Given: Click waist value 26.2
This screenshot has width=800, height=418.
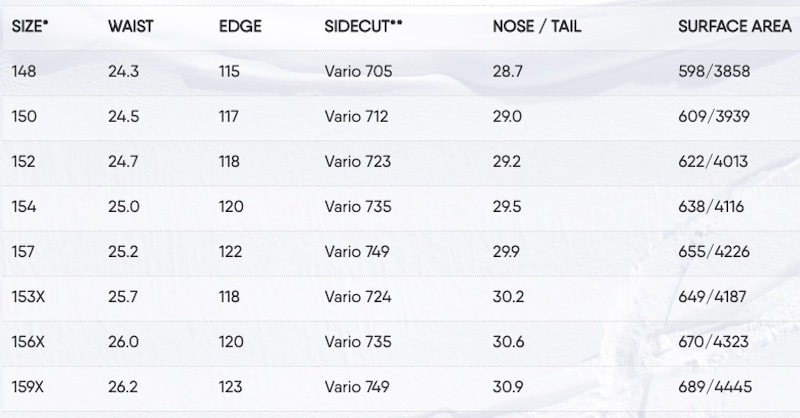Looking at the screenshot, I should pos(122,387).
